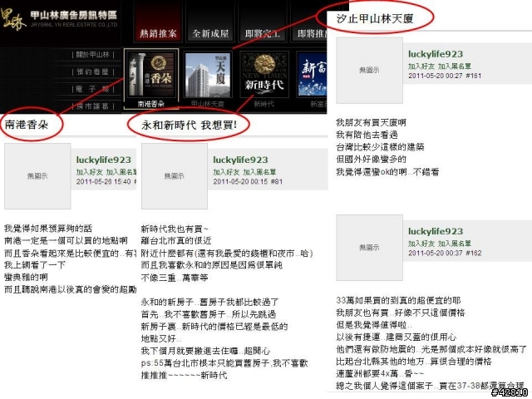The height and width of the screenshot is (399, 532).
Task: Open 房市講慕 sidebar menu item
Action: [x=92, y=106]
